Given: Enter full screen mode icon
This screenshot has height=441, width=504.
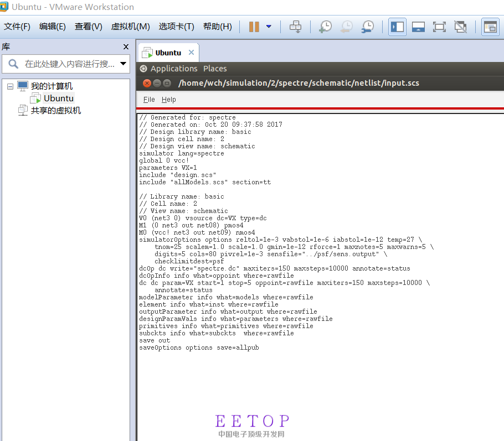Looking at the screenshot, I should pos(439,27).
